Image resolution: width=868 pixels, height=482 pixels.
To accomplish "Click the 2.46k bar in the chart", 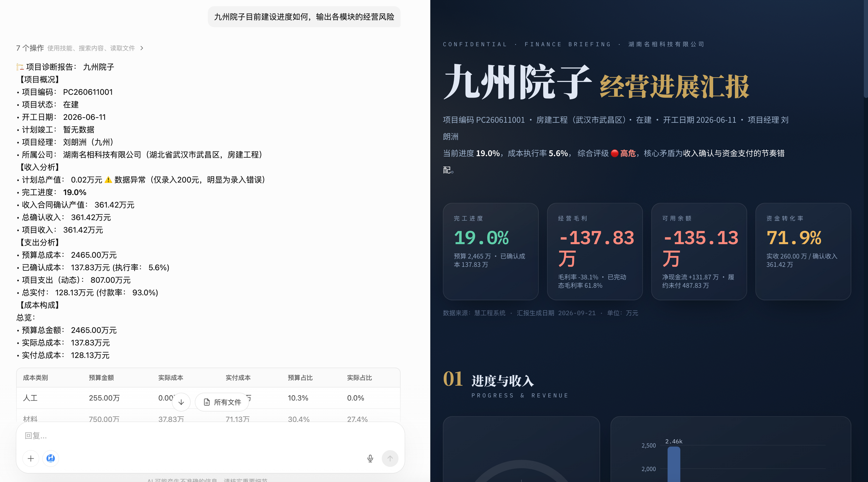I will coord(673,464).
